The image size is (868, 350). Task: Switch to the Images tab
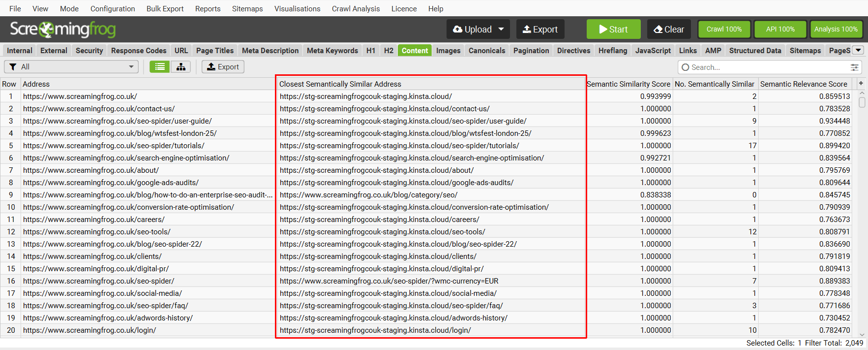click(x=448, y=50)
